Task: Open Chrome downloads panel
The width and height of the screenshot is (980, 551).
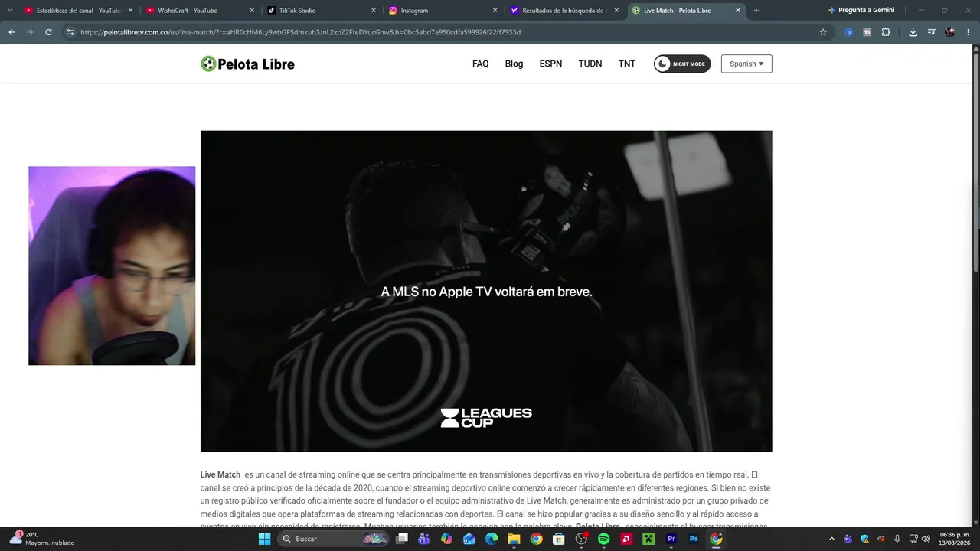Action: 913,32
